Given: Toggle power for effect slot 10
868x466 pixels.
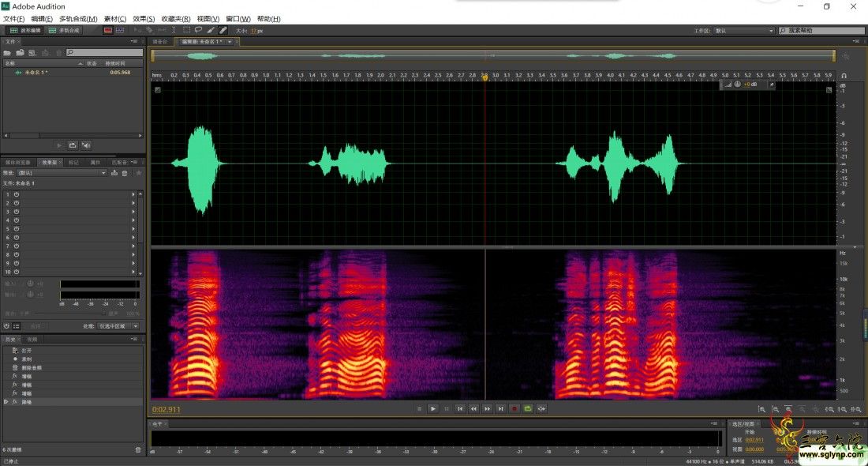Looking at the screenshot, I should (x=17, y=272).
